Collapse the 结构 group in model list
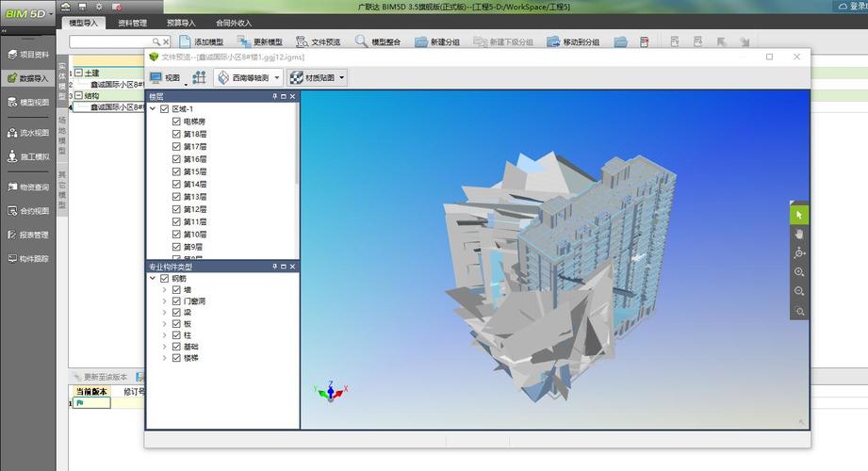This screenshot has width=868, height=471. coord(78,95)
